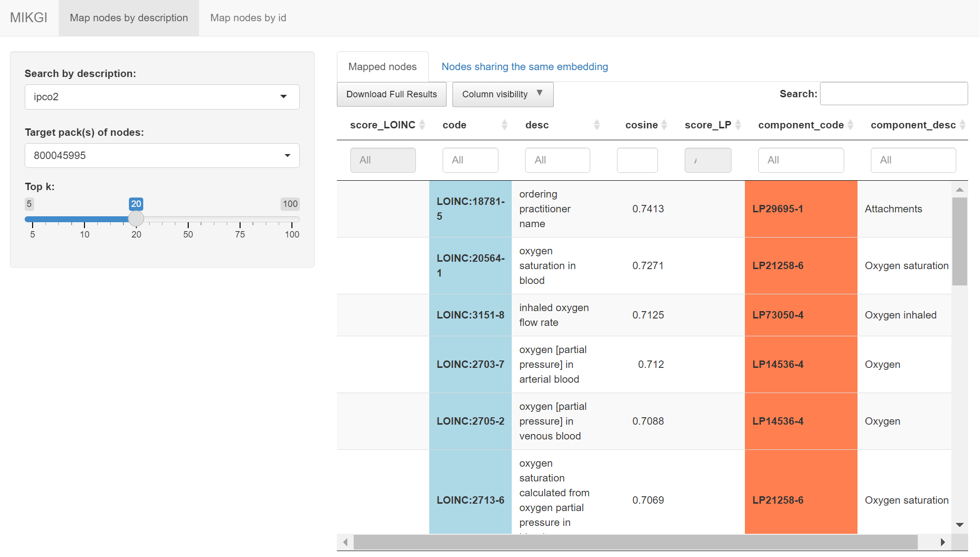Screen dimensions: 980x557
Task: Focus the table Search input field
Action: pos(893,94)
